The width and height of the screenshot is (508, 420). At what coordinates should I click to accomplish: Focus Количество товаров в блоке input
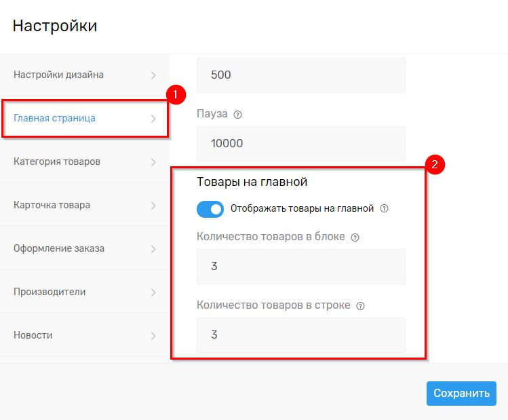coord(300,267)
